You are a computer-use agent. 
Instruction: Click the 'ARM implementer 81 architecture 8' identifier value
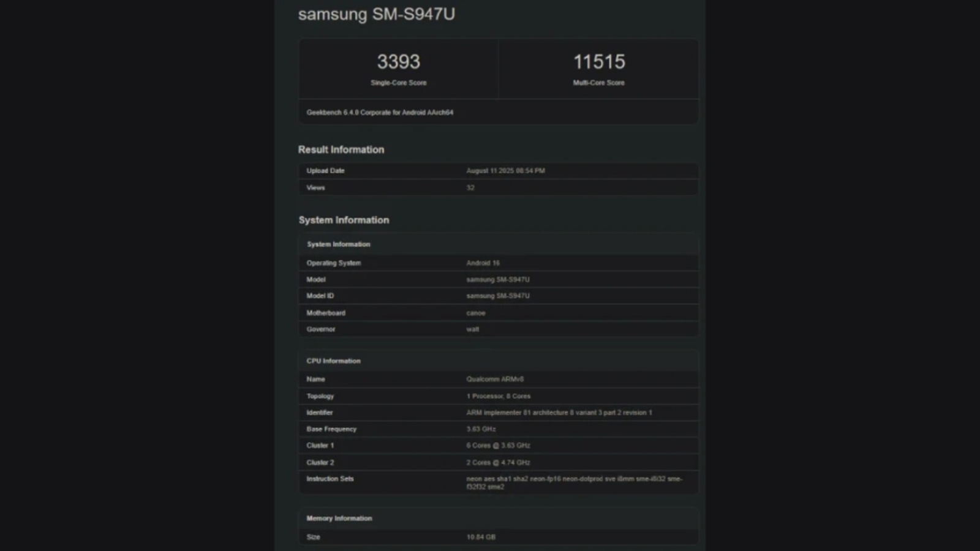[x=559, y=413]
